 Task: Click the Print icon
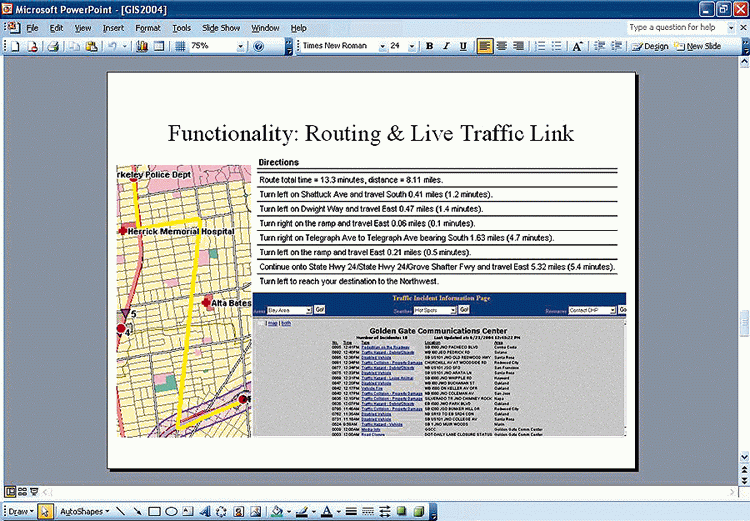point(53,46)
